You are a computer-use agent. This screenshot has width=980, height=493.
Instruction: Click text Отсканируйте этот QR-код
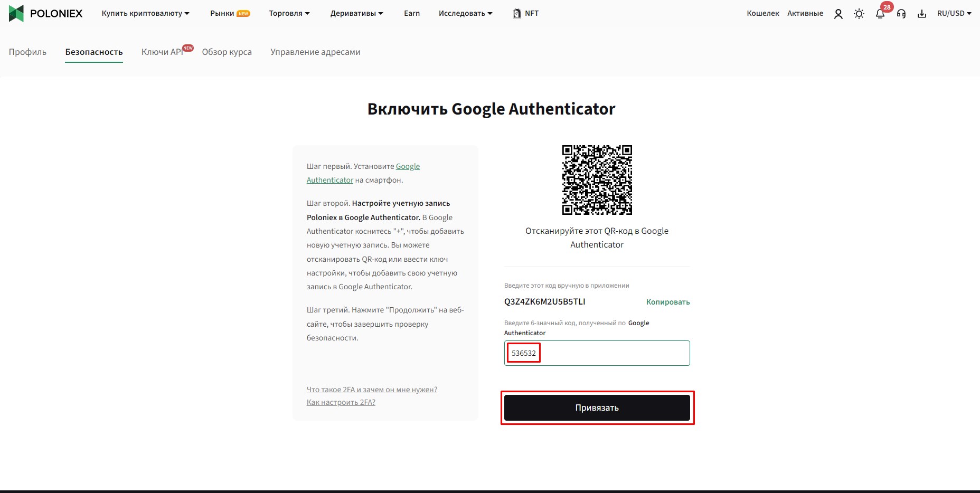coord(597,238)
